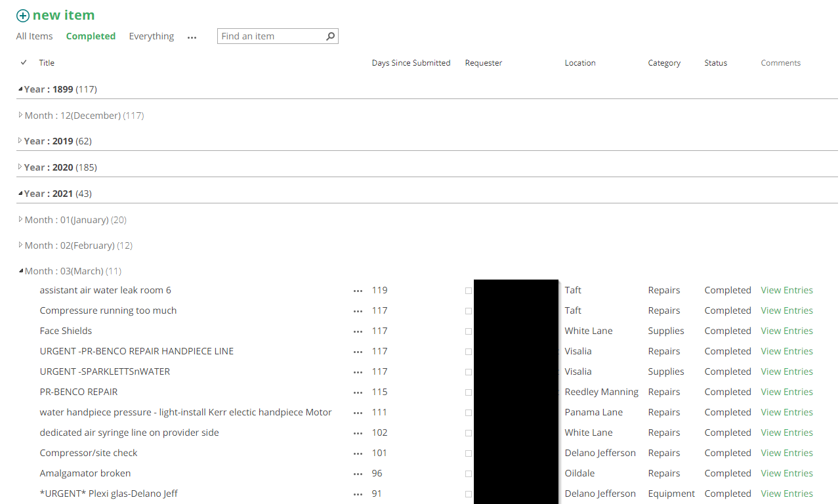Switch to the All Items view
The height and width of the screenshot is (504, 840).
34,36
